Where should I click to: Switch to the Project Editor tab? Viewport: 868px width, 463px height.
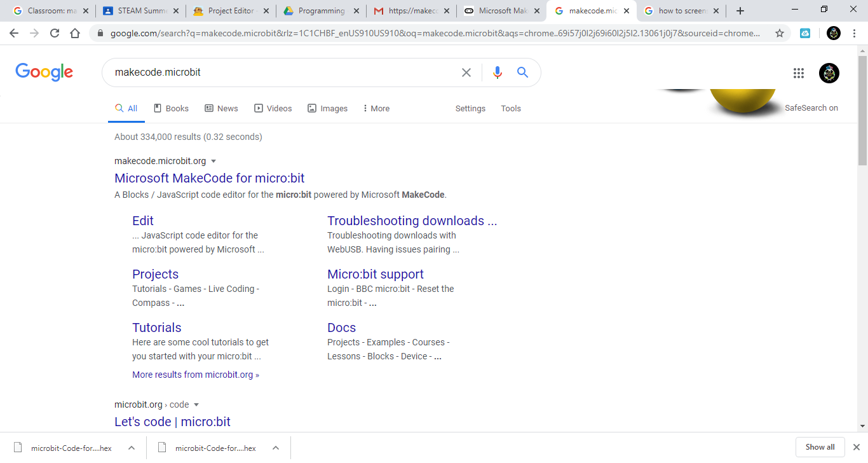[231, 11]
